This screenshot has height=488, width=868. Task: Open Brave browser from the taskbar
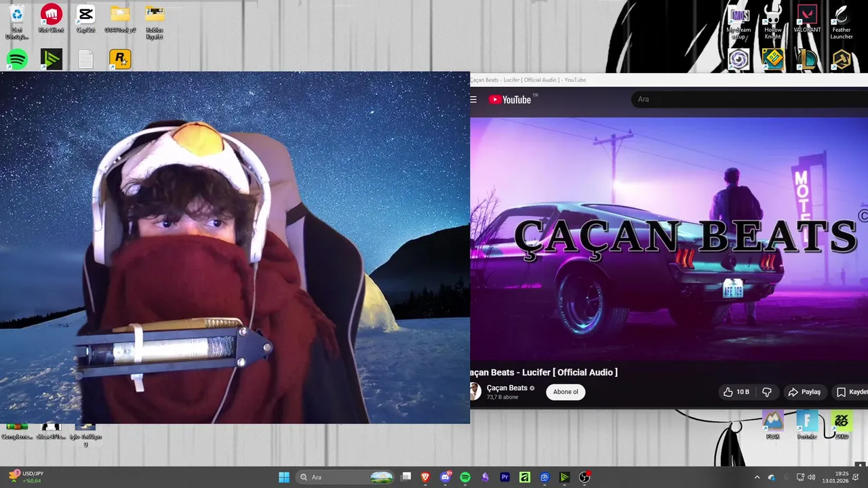[426, 477]
